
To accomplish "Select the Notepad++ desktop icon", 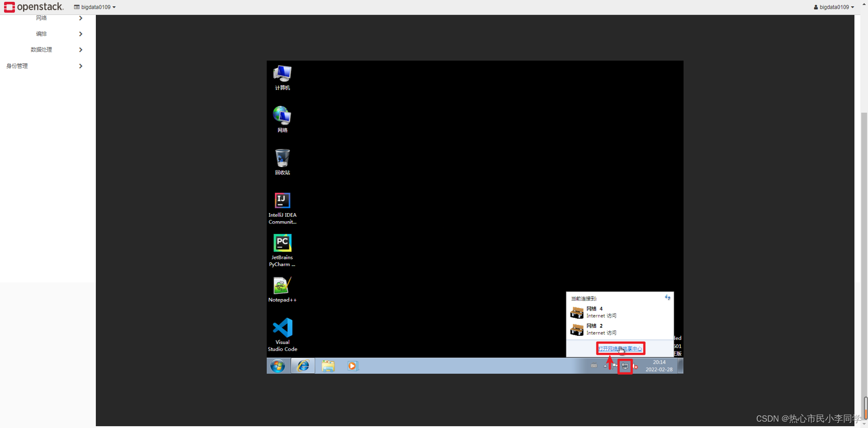I will pos(283,290).
